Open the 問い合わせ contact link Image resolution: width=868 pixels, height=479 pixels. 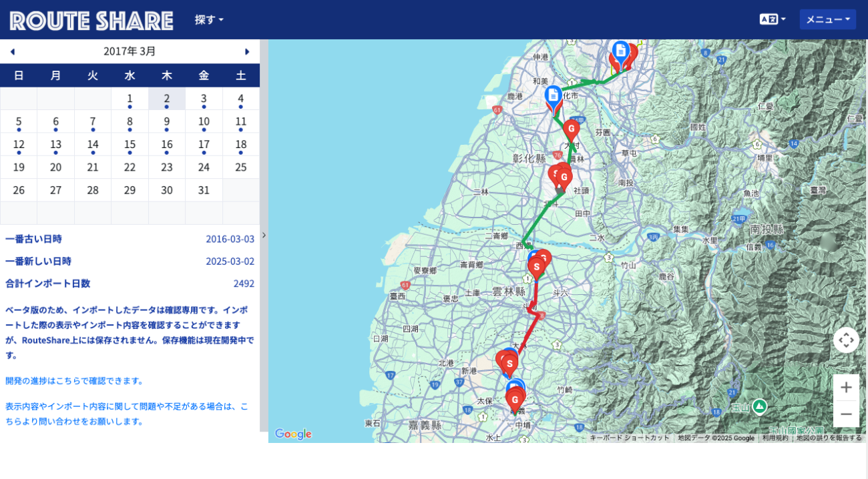[127, 414]
